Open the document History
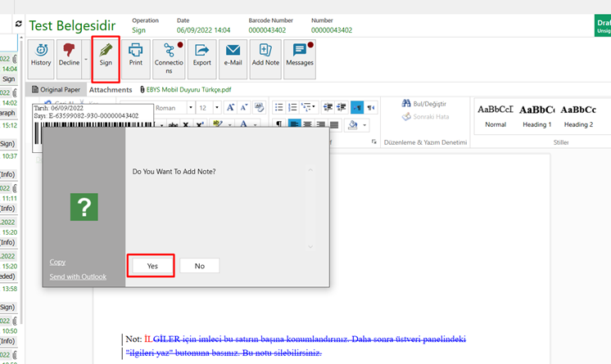This screenshot has height=364, width=611. [41, 56]
